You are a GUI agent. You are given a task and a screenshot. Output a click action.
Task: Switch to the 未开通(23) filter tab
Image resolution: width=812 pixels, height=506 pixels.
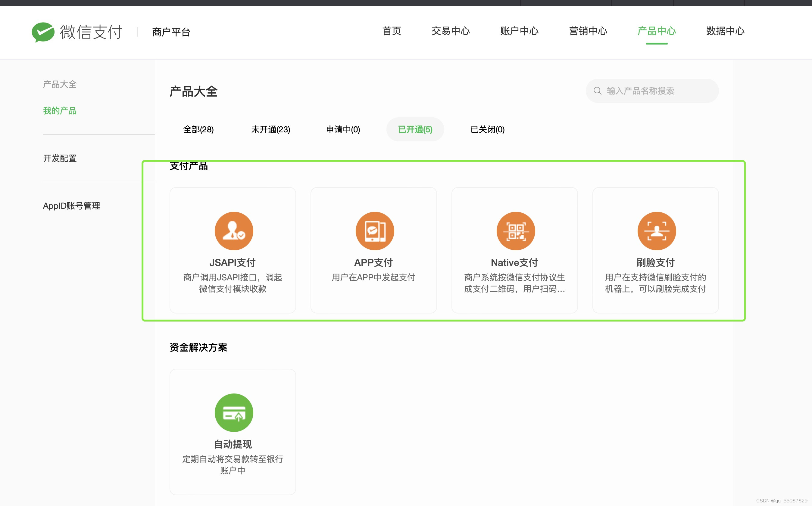271,130
